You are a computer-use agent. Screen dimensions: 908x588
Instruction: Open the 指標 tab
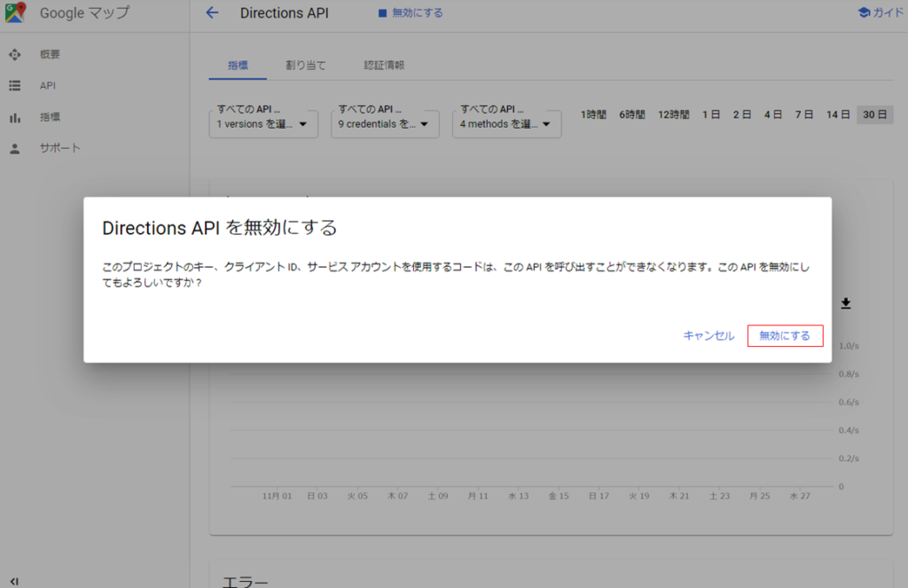click(x=238, y=66)
